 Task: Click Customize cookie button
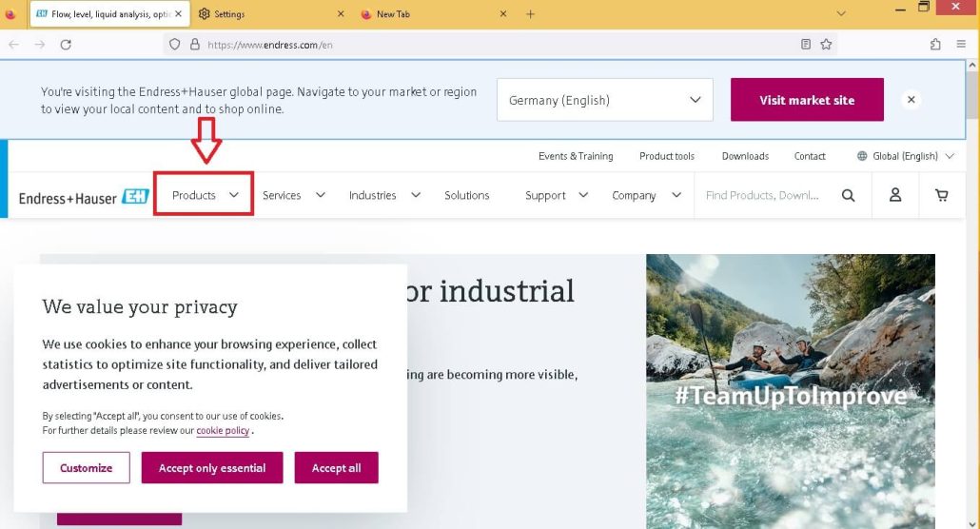[87, 468]
